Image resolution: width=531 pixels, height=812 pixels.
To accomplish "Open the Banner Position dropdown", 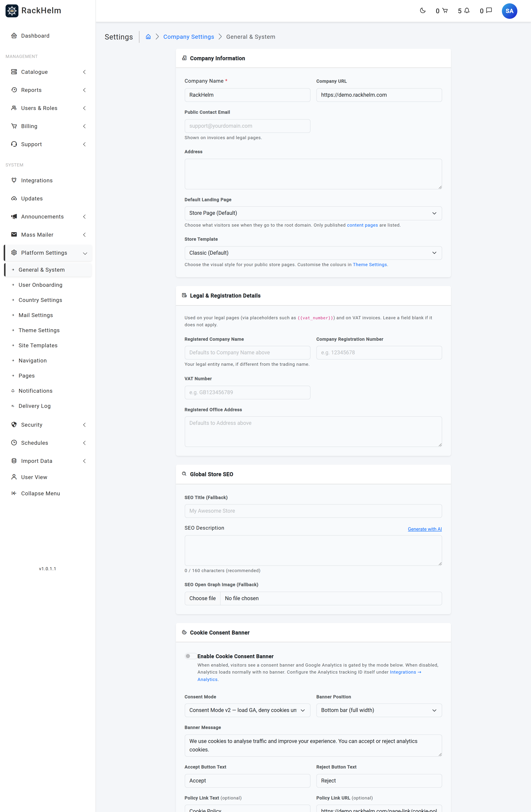I will 379,710.
